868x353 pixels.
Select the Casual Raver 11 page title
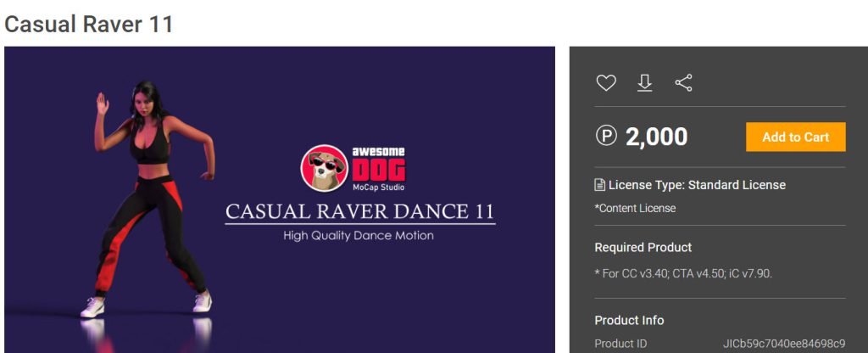(88, 25)
